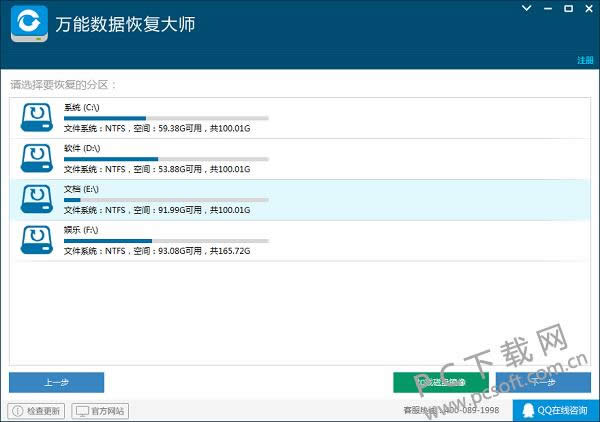Select the 文档 (E:\) drive icon

pos(37,199)
